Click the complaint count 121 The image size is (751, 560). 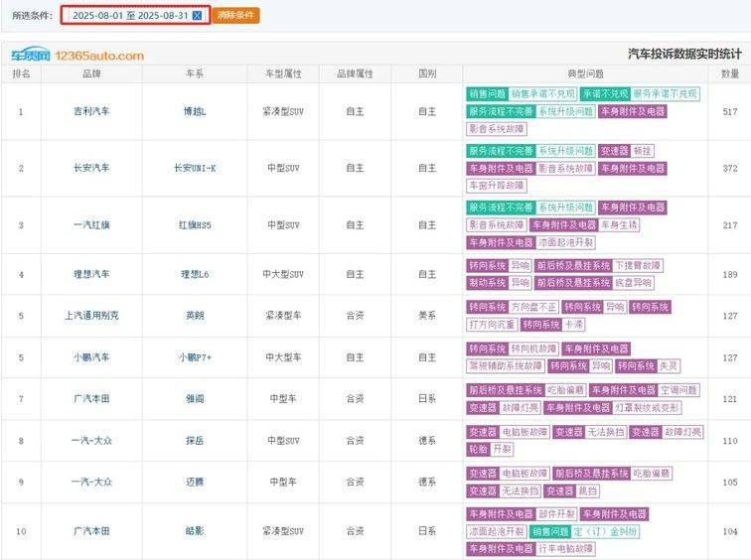730,399
